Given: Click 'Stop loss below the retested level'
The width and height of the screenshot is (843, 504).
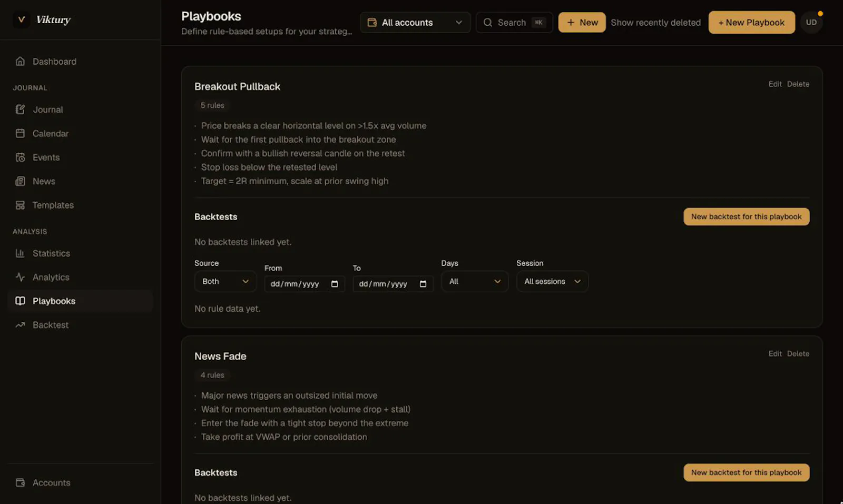Looking at the screenshot, I should coord(269,167).
